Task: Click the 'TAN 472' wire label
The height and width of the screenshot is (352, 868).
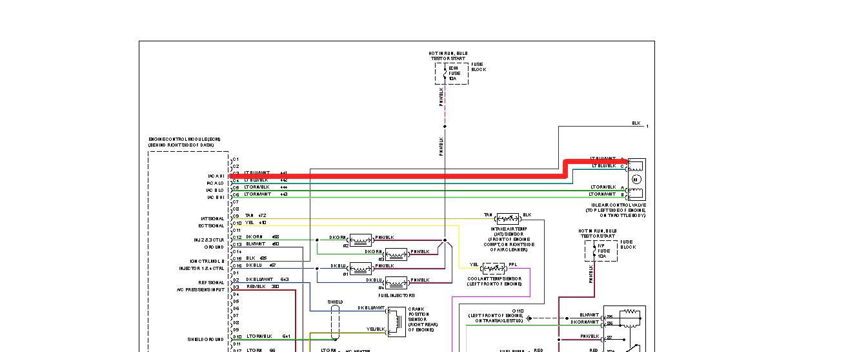Action: 256,215
